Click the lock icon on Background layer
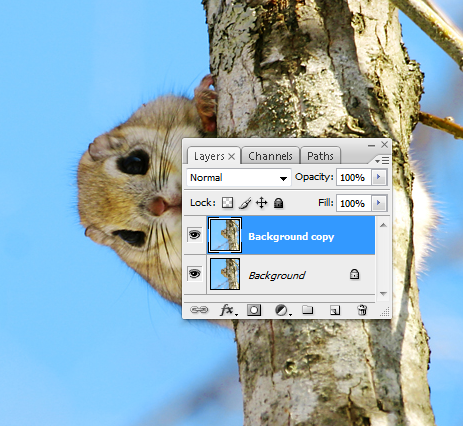 point(354,274)
